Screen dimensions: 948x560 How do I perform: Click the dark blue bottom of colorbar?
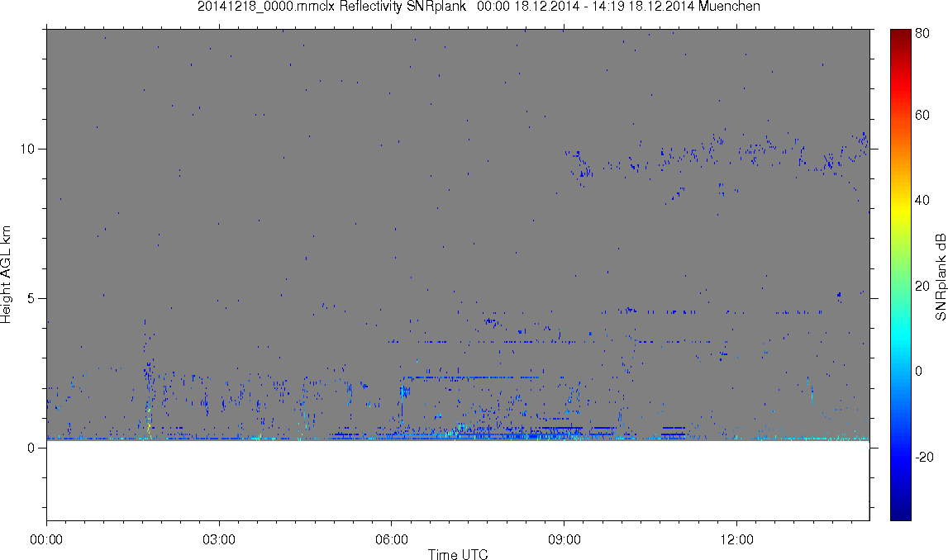(x=900, y=510)
